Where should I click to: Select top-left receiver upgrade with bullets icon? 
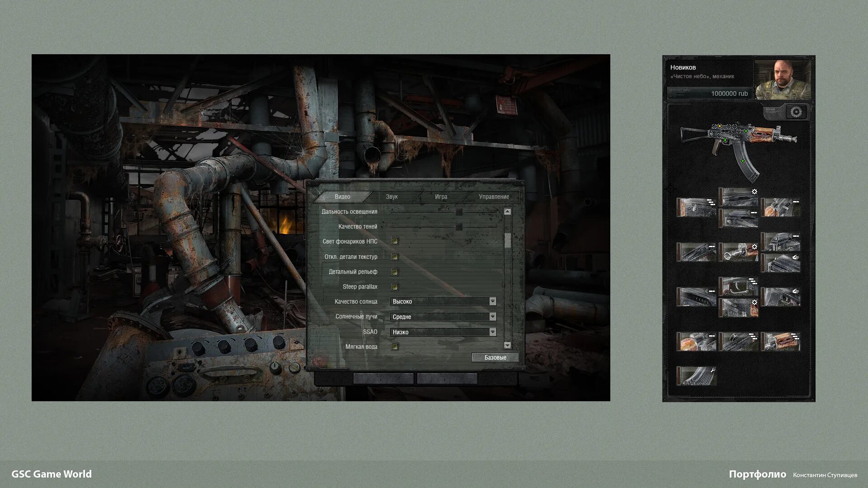pyautogui.click(x=696, y=207)
